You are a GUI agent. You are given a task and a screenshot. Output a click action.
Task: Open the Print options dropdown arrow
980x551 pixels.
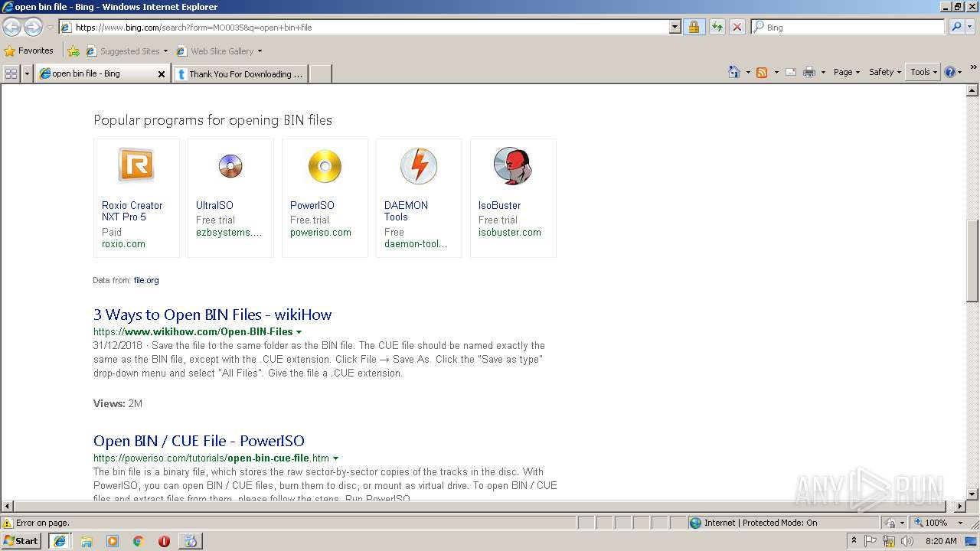point(823,72)
